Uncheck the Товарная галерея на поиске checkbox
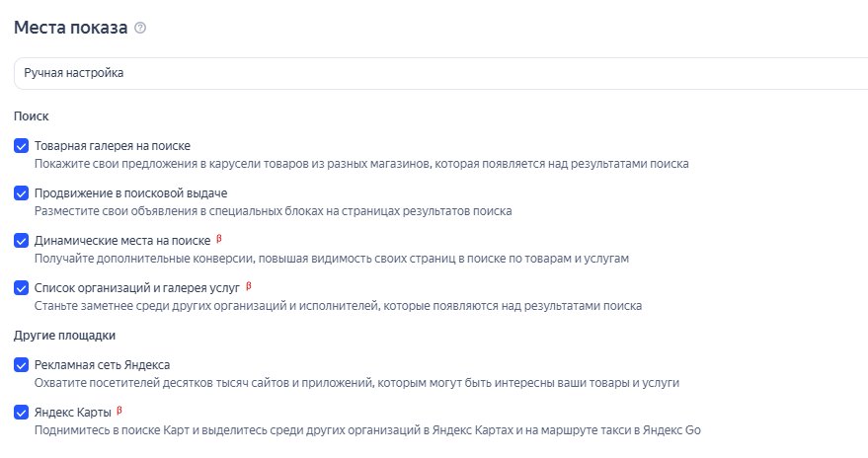 point(22,146)
